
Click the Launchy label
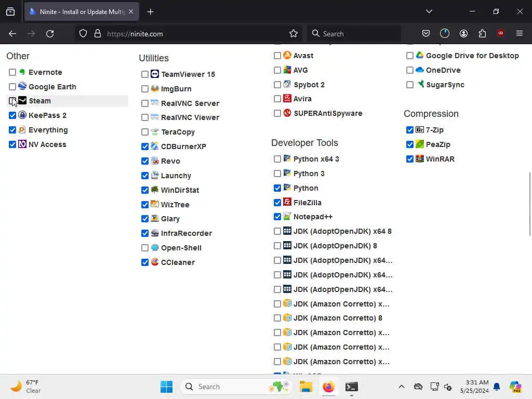[176, 176]
